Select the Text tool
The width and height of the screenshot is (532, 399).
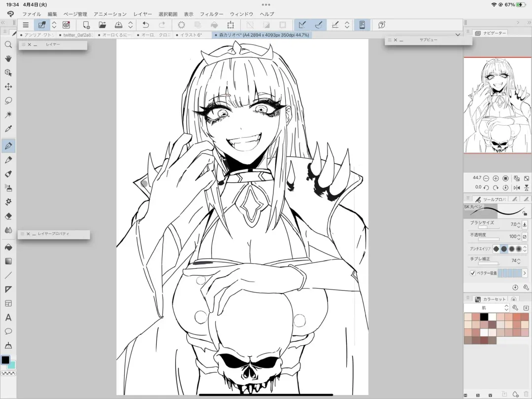[x=8, y=317]
